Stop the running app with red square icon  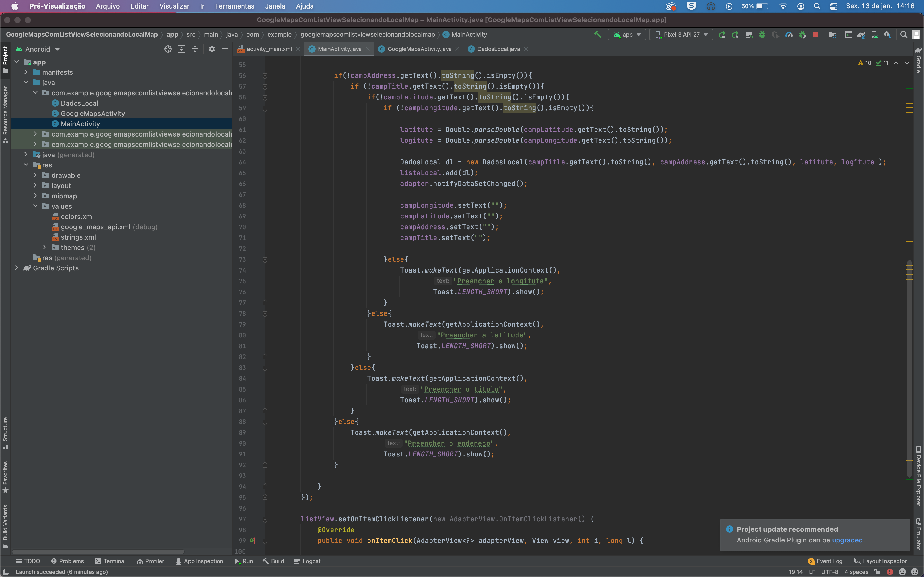click(x=816, y=34)
